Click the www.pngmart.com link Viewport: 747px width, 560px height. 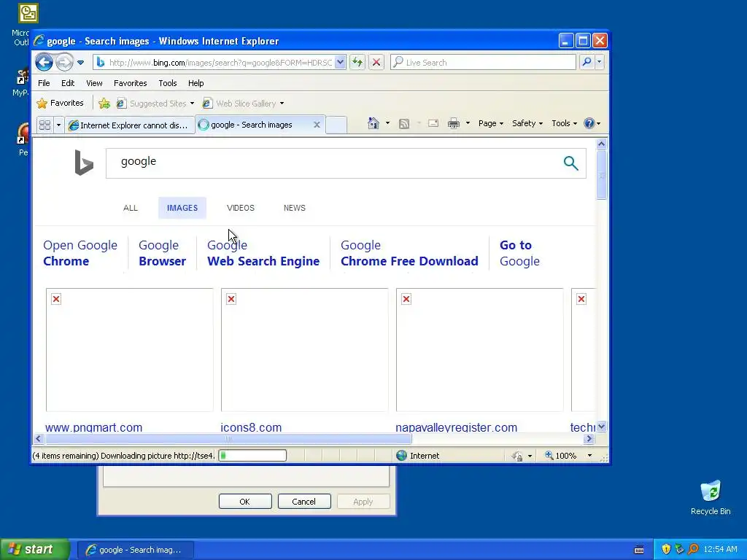pyautogui.click(x=93, y=427)
